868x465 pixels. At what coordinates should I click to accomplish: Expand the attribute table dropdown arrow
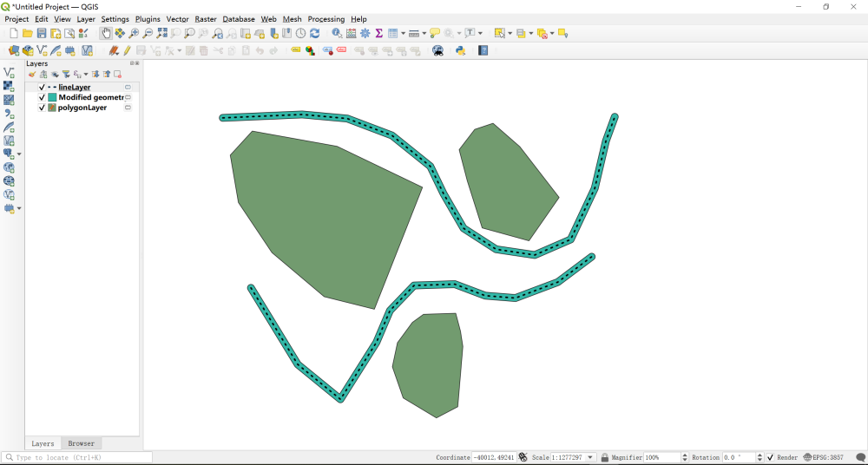pos(403,33)
